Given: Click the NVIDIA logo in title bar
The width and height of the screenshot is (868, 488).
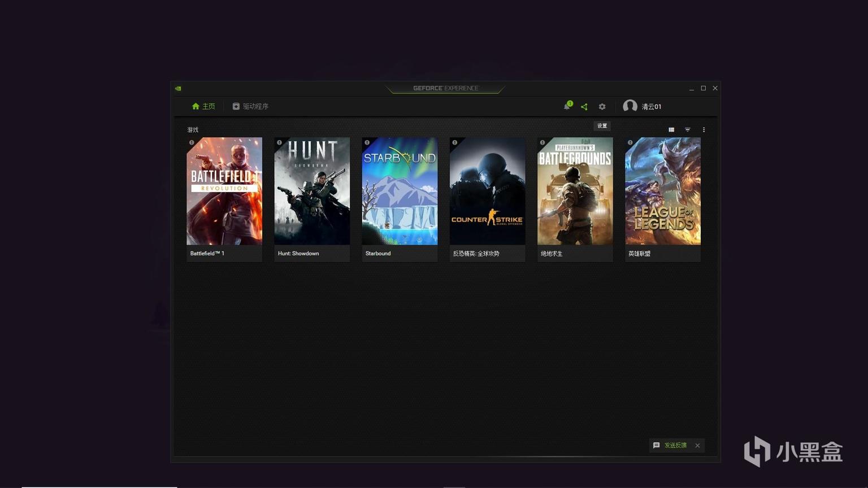Looking at the screenshot, I should (x=178, y=89).
